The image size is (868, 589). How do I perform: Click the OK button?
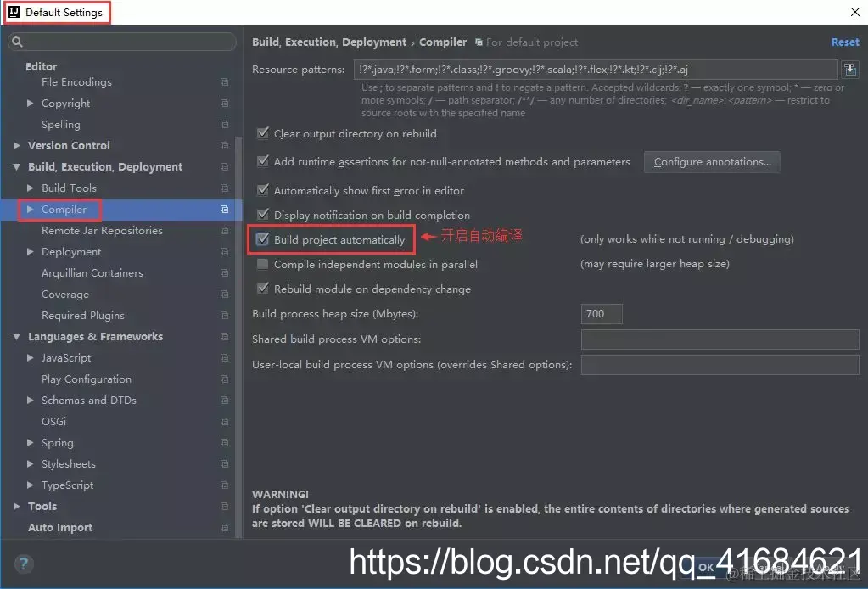[x=705, y=567]
